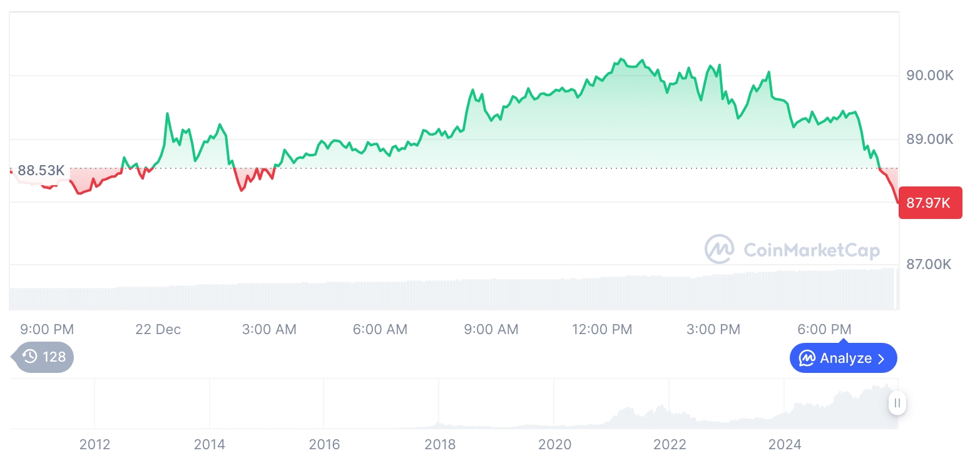The image size is (980, 458).
Task: Select the 22 Dec date label
Action: tap(158, 329)
